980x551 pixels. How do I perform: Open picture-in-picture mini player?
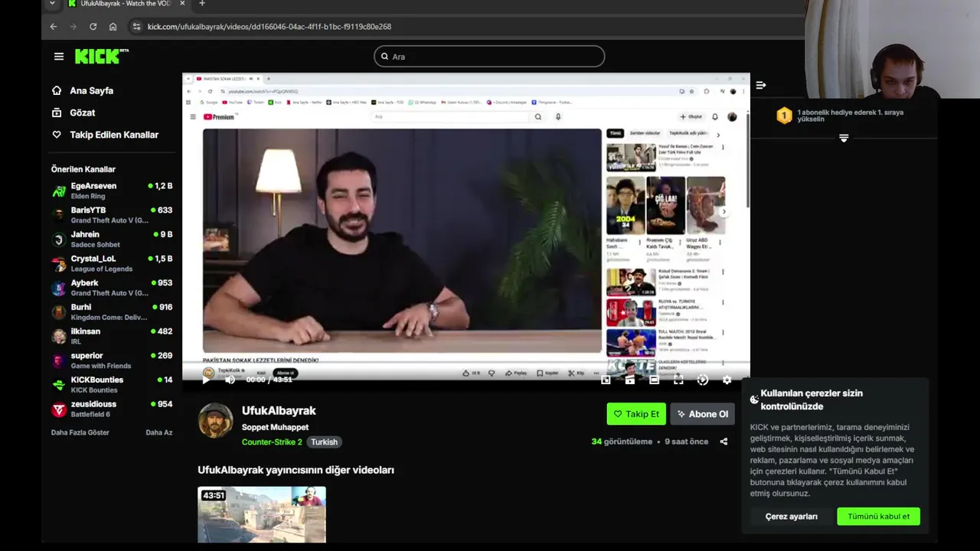point(606,380)
